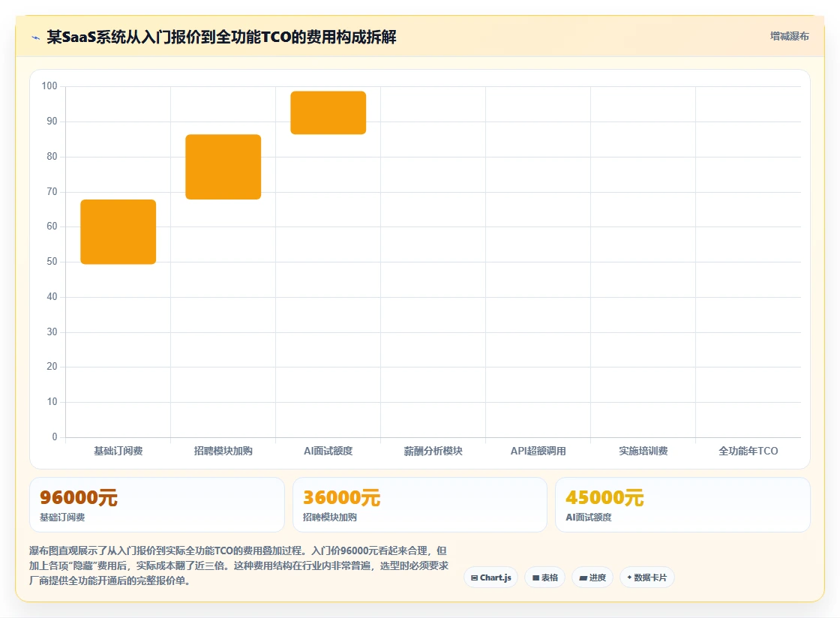The width and height of the screenshot is (840, 618).
Task: Click the x-axis label API超额调用
Action: 538,451
